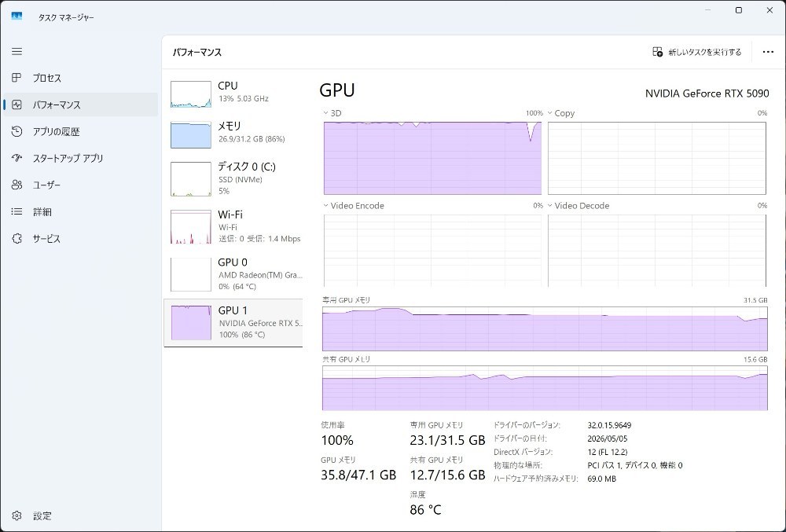Click the NVIDIA GeForce RTX 5090 title

(707, 94)
